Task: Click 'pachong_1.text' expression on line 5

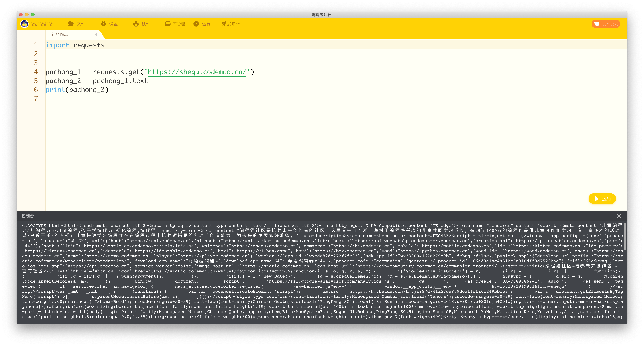Action: (x=120, y=81)
